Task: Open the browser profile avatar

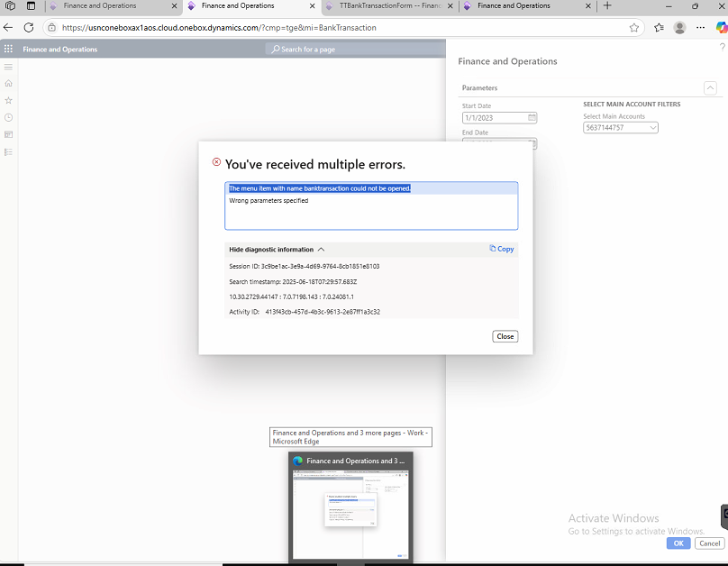Action: click(679, 28)
